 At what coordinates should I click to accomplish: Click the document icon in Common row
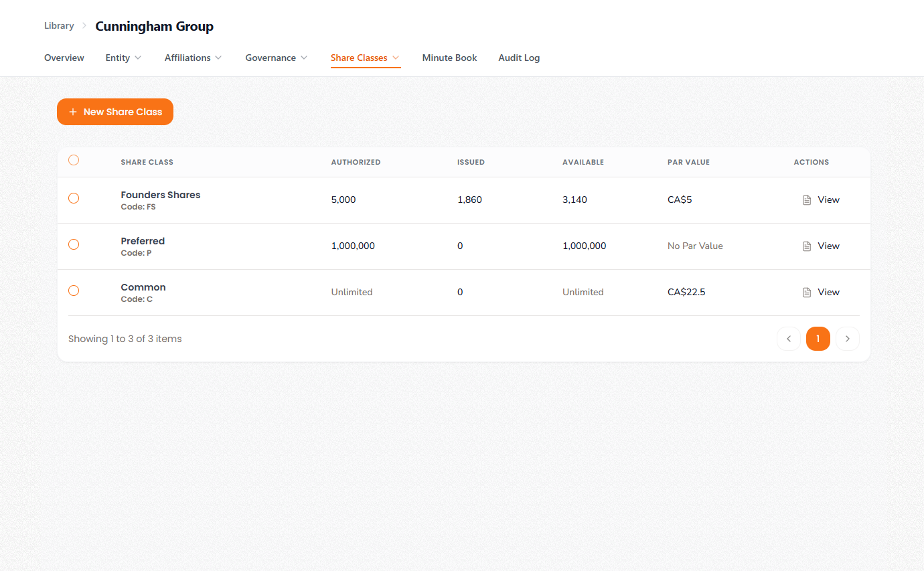point(807,293)
